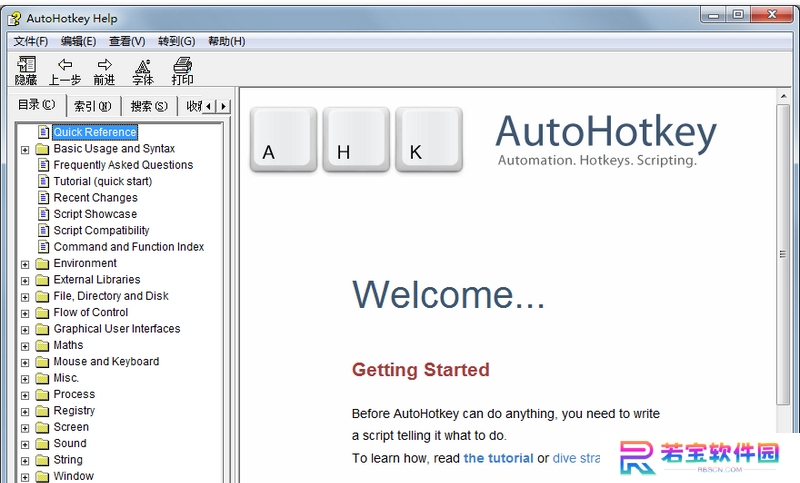
Task: Expand the Mouse and Keyboard node
Action: coord(25,363)
